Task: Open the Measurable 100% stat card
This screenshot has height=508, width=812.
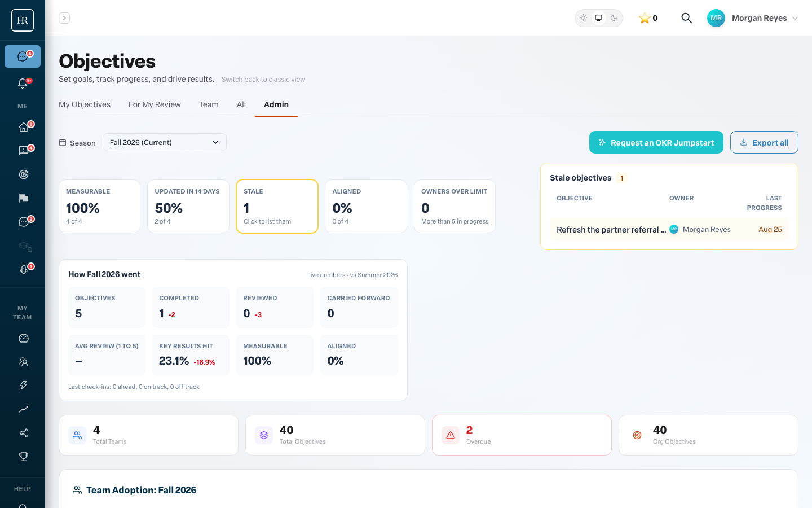Action: pos(100,206)
